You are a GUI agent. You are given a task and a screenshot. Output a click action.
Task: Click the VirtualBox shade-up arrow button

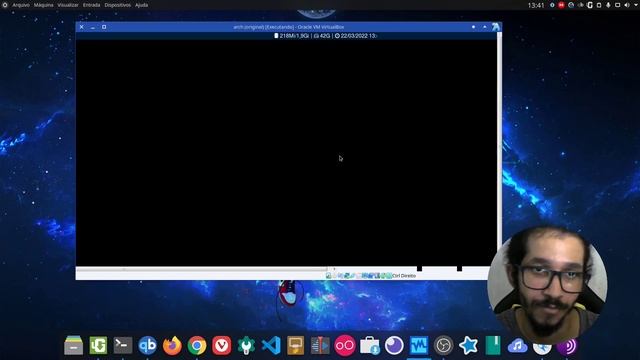484,27
